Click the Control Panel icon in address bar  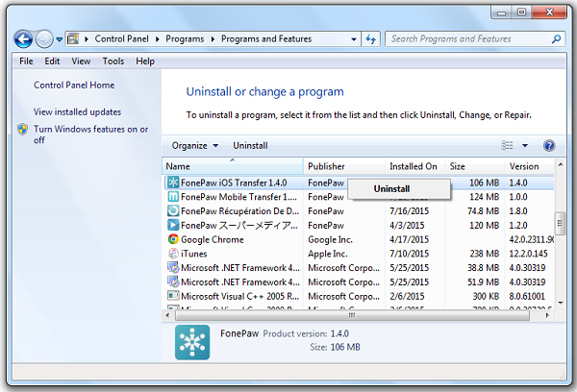coord(73,38)
